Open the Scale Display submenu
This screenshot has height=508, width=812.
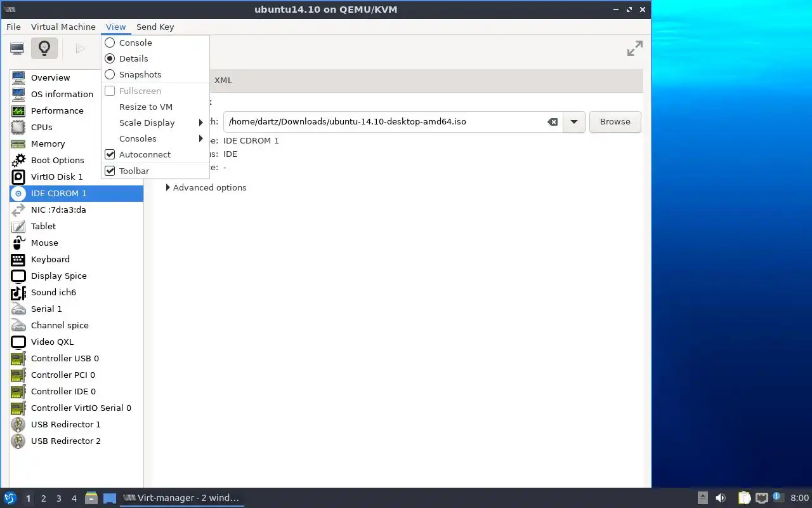tap(155, 123)
